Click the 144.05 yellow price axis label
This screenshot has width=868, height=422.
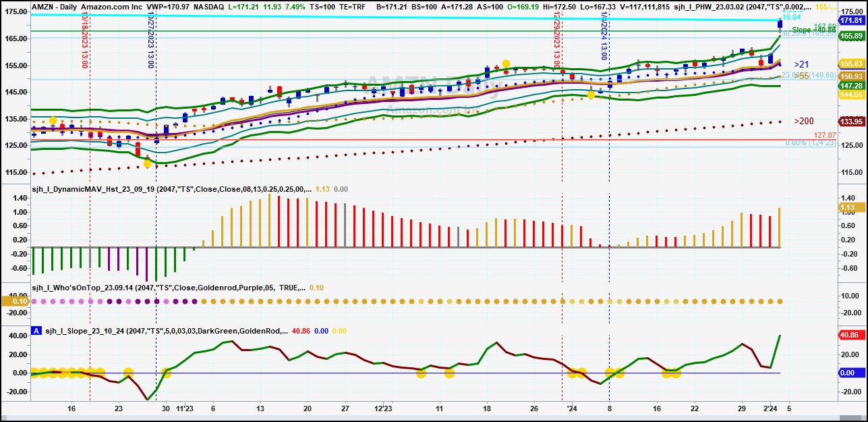pos(852,95)
